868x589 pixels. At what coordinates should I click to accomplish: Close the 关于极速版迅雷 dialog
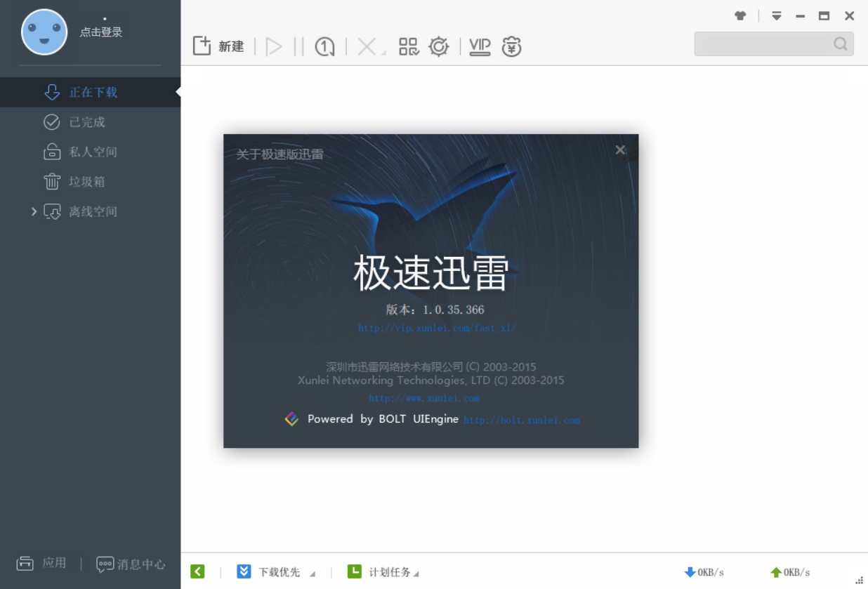click(620, 150)
